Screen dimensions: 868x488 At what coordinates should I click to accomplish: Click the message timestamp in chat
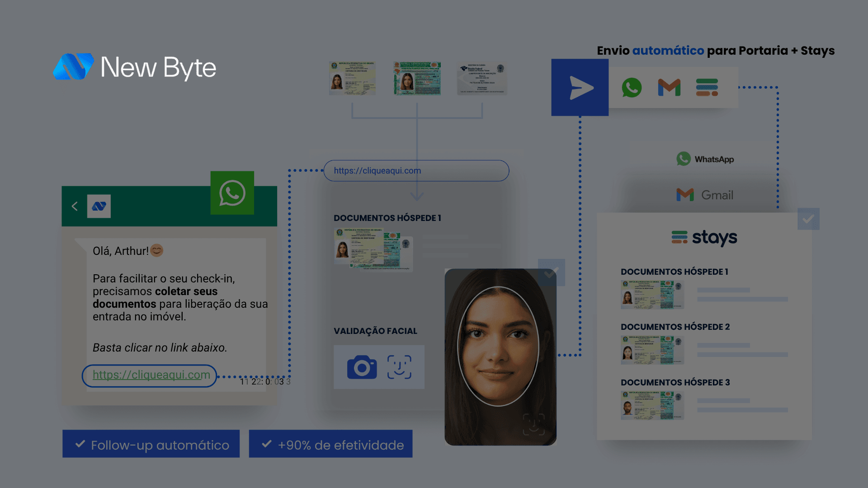click(x=265, y=382)
